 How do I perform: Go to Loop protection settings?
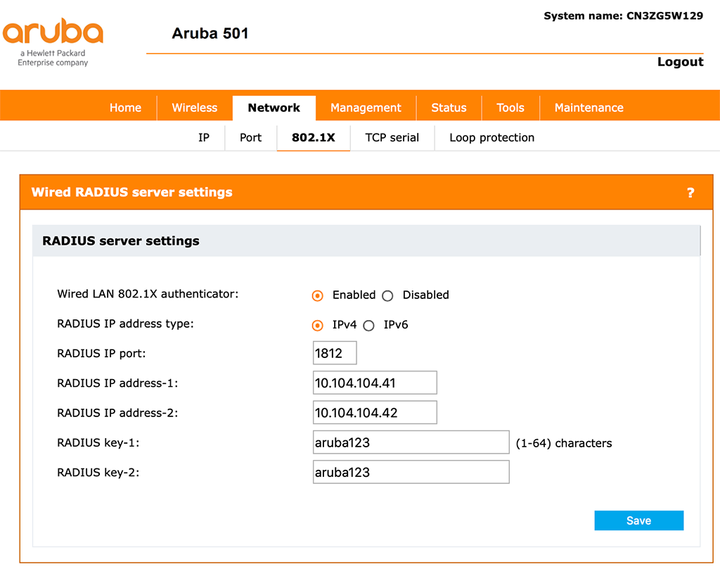491,138
